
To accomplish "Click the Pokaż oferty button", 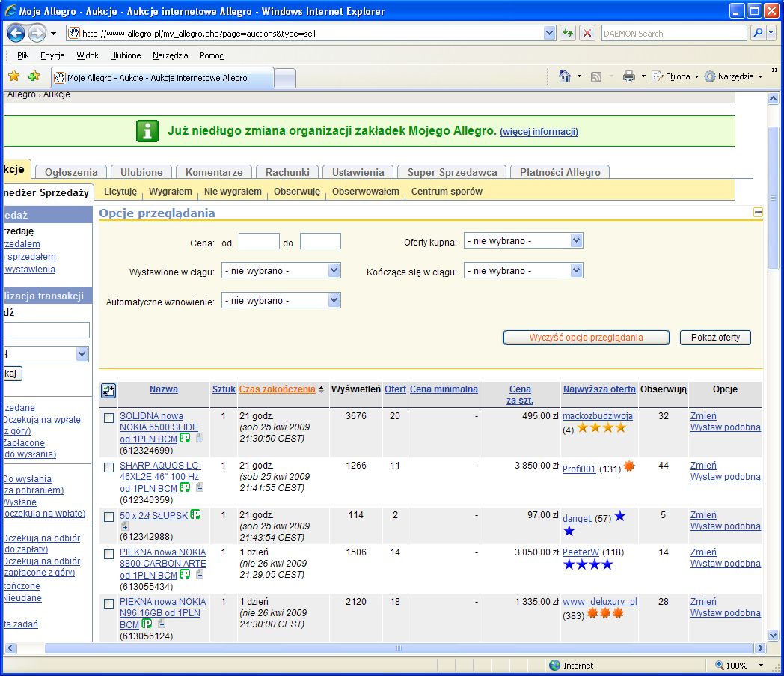I will point(714,338).
